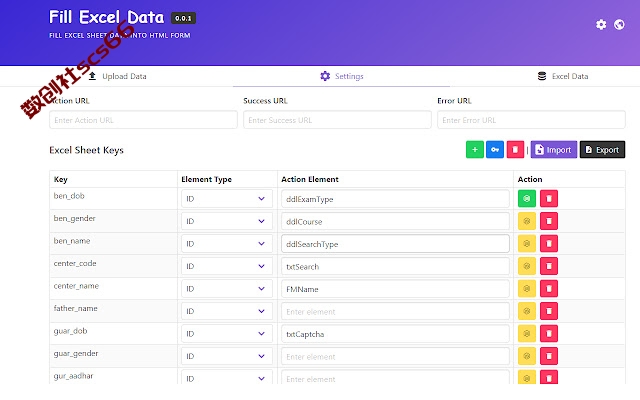Focus the Action URL input field

pos(143,120)
